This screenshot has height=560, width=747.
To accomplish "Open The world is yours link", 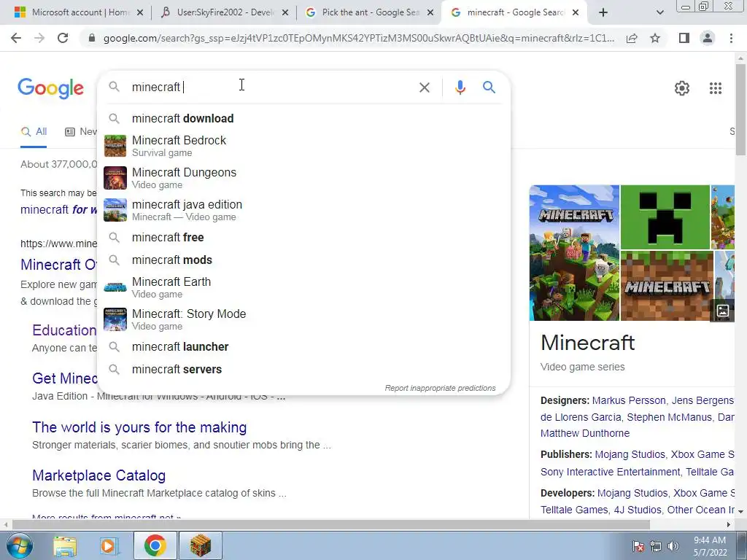I will coord(139,427).
